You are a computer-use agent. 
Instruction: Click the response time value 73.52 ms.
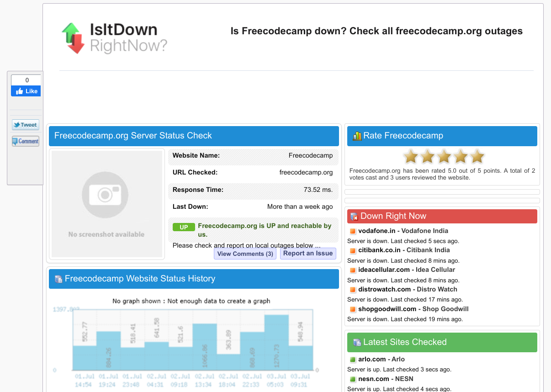click(318, 190)
